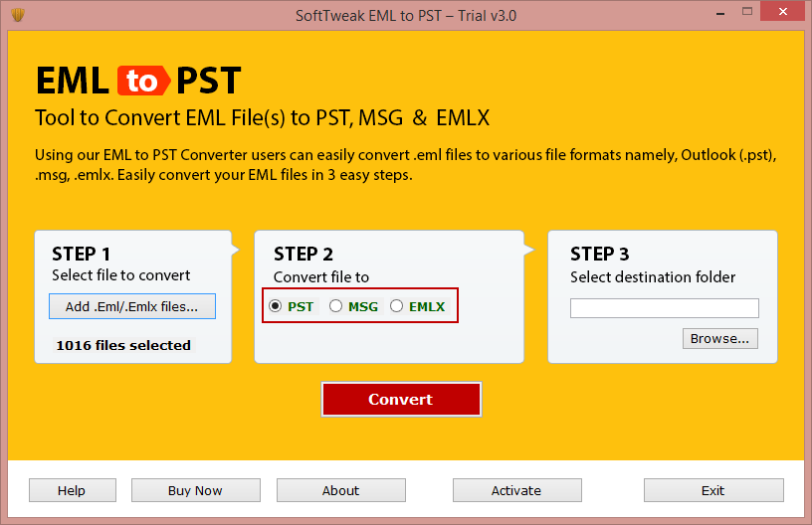This screenshot has height=525, width=812.
Task: Click the 'STEP 3' heading text
Action: (600, 254)
